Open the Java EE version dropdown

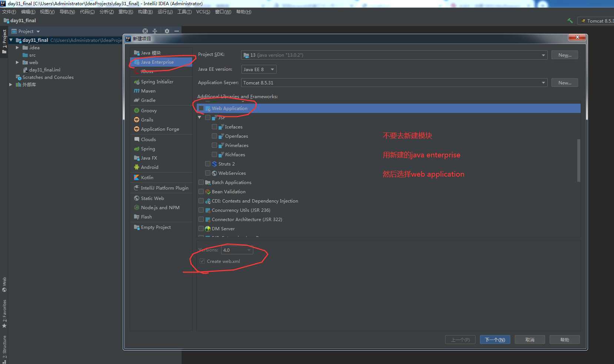259,69
